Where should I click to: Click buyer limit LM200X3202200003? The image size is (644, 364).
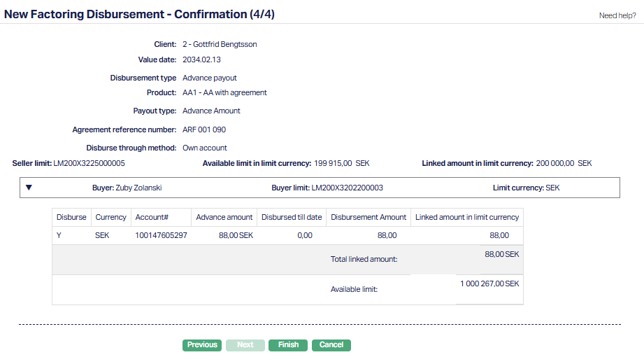pyautogui.click(x=347, y=188)
